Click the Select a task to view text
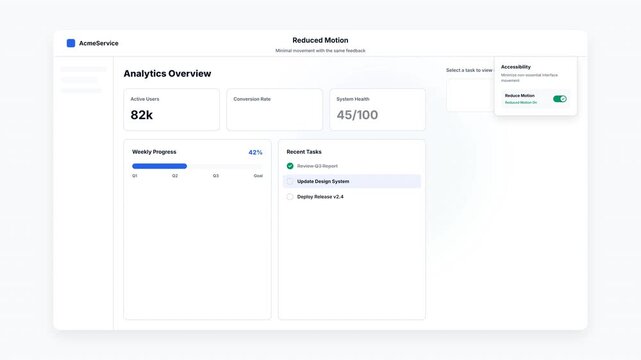The image size is (641, 360). pos(469,70)
